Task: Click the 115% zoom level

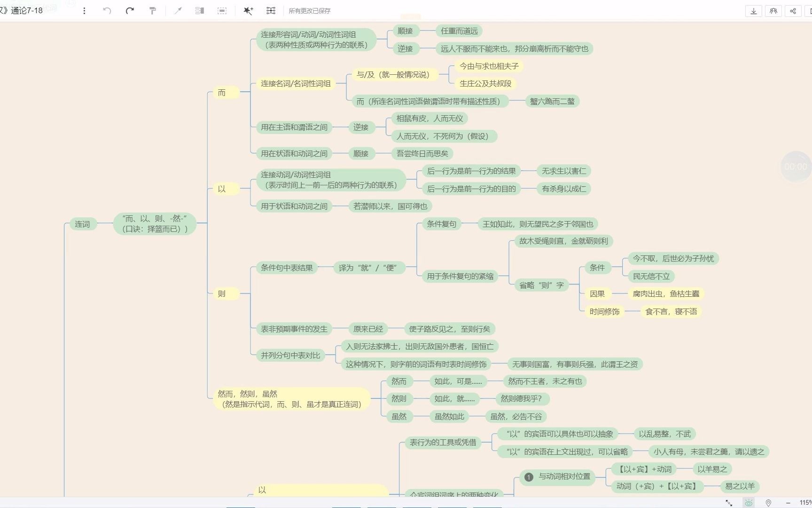Action: point(805,503)
